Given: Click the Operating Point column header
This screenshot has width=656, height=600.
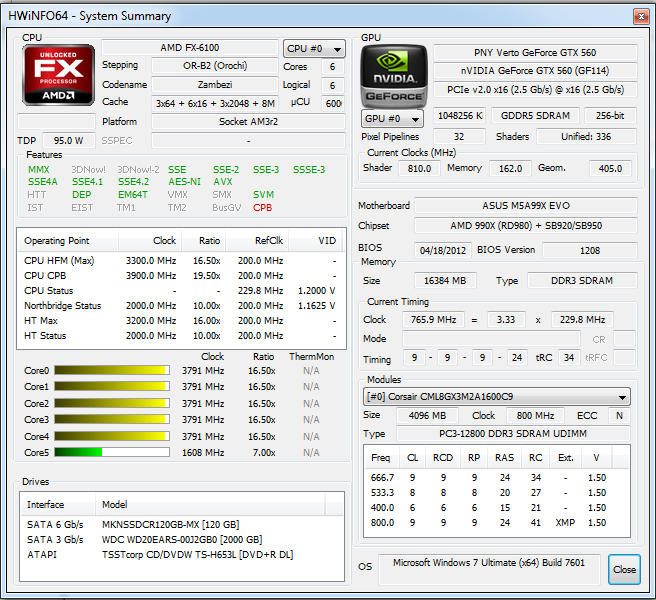Looking at the screenshot, I should tap(68, 241).
